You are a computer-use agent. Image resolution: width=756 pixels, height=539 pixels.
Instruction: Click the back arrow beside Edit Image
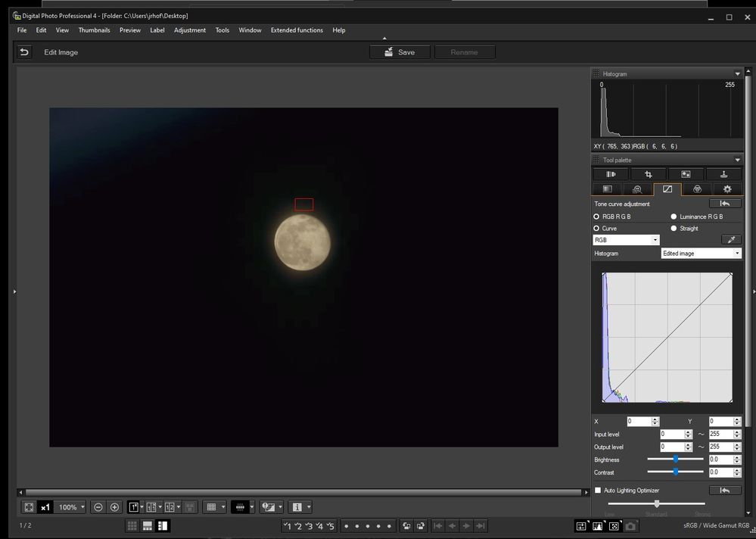24,52
